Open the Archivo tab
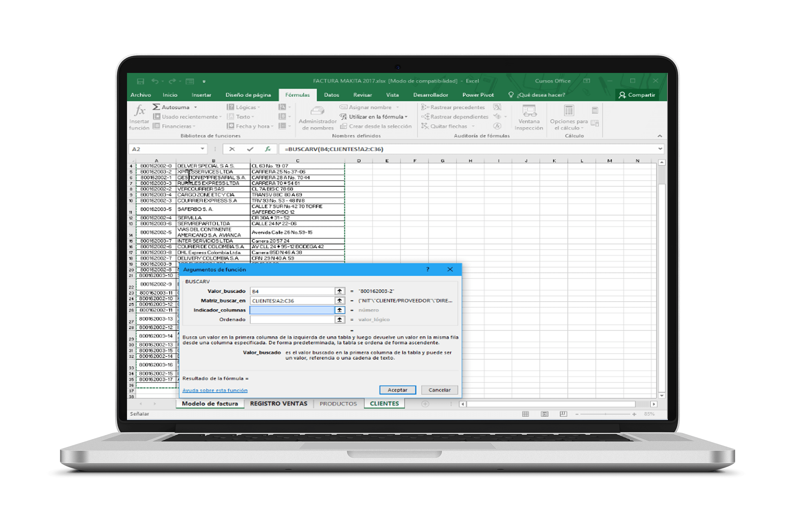Screen dimensions: 792x532 pos(141,95)
